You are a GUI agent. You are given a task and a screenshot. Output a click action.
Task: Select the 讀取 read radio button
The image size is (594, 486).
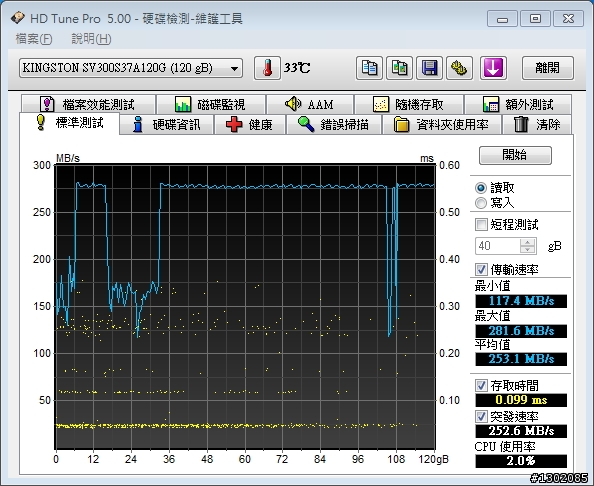(481, 188)
